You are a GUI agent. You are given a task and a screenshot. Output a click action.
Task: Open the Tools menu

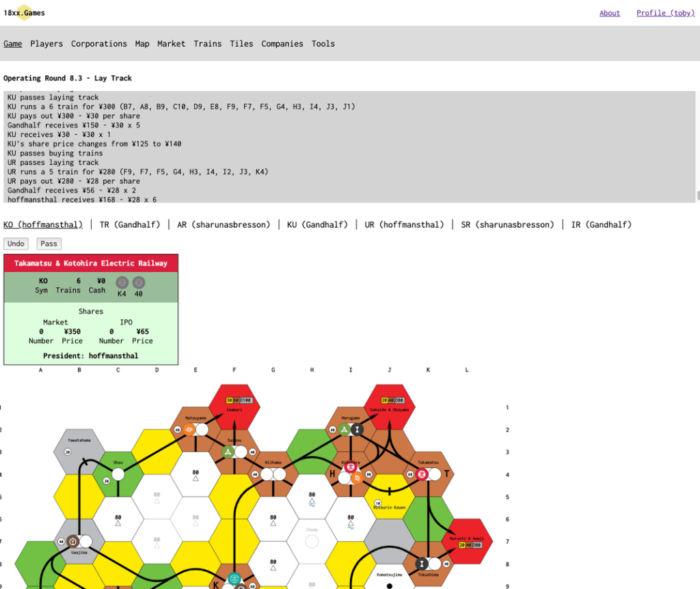323,44
